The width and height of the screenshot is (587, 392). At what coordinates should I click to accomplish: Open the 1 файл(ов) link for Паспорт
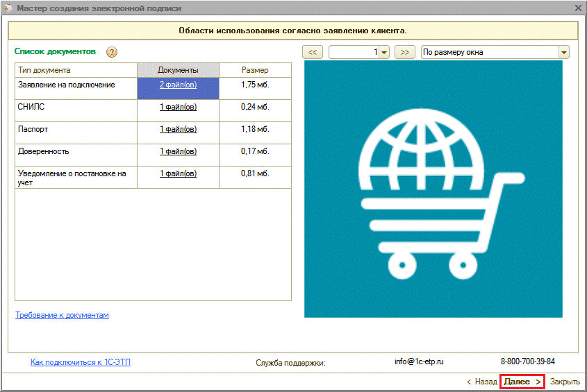click(179, 129)
